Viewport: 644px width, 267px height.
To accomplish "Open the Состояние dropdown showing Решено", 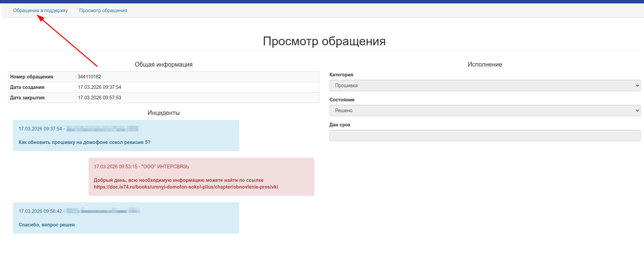I will coord(484,111).
